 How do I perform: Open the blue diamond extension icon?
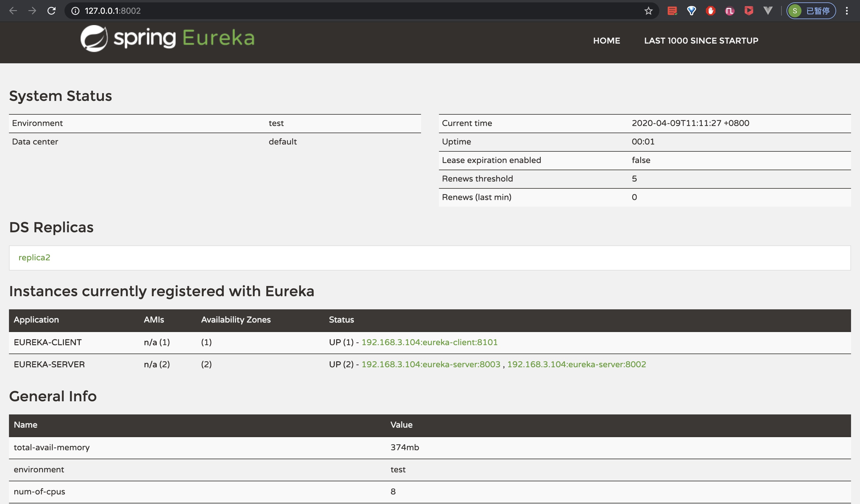tap(691, 11)
